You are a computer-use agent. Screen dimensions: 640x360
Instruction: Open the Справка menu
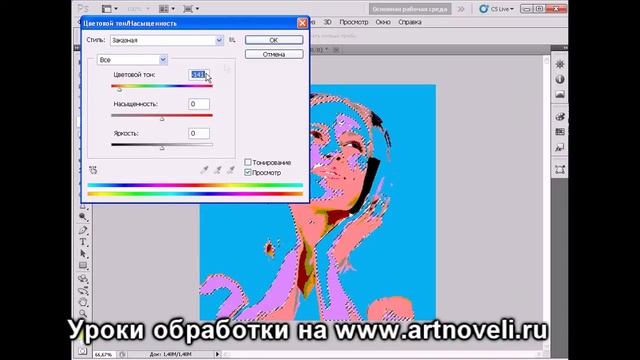pos(409,22)
